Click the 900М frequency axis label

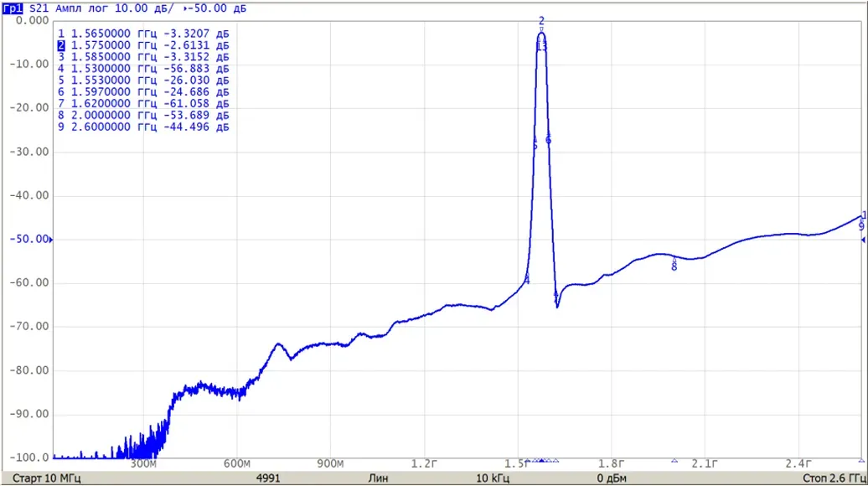click(x=330, y=464)
